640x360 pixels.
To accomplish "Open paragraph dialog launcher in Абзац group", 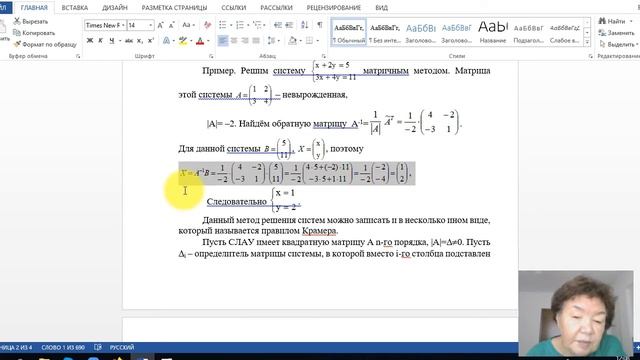I will click(323, 56).
